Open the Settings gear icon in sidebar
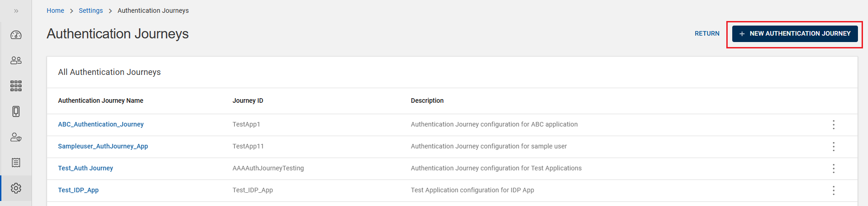 16,188
